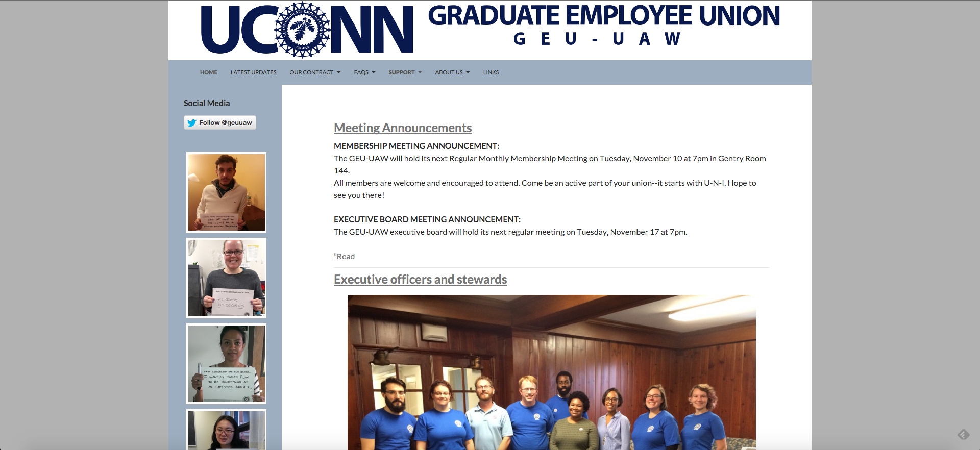
Task: Click the Twitter bird icon on the Follow button
Action: pyautogui.click(x=191, y=123)
